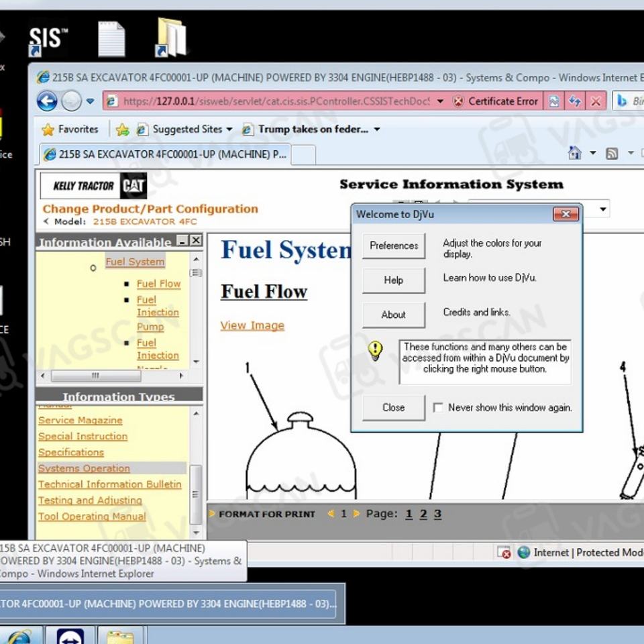This screenshot has width=644, height=644.
Task: Click the Add to Favorites Bar icon
Action: click(122, 129)
